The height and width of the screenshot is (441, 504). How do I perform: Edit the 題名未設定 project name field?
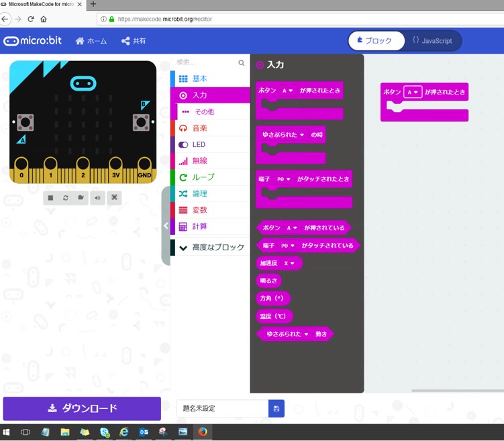coord(222,409)
